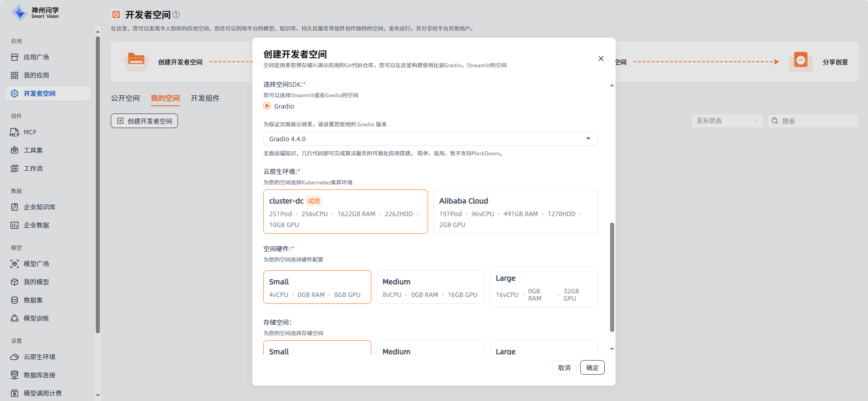Click the 企业知识库 document icon
Screen dimensions: 868x401
[x=15, y=207]
